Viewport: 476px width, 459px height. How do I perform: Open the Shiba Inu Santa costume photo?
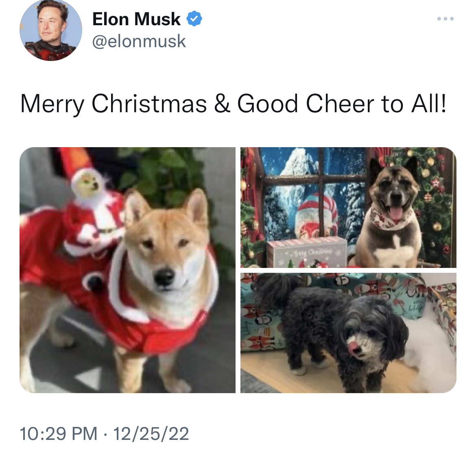[127, 270]
